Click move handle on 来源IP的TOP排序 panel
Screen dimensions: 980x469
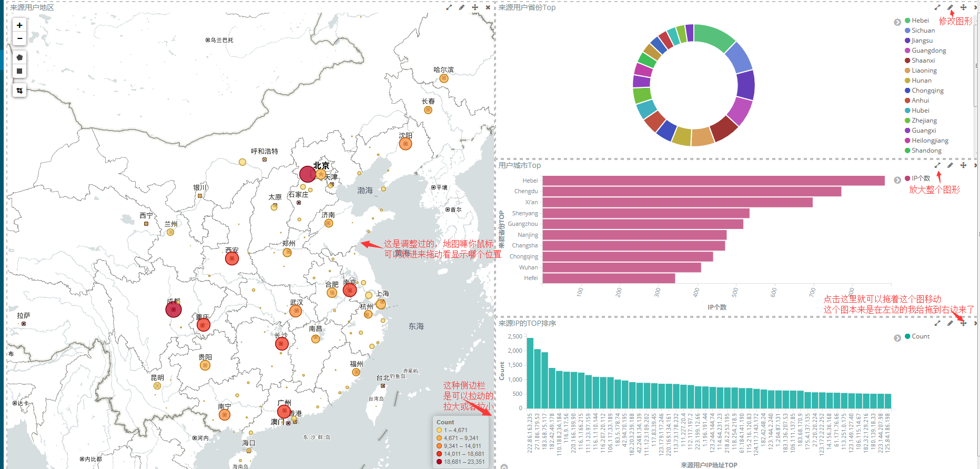963,323
